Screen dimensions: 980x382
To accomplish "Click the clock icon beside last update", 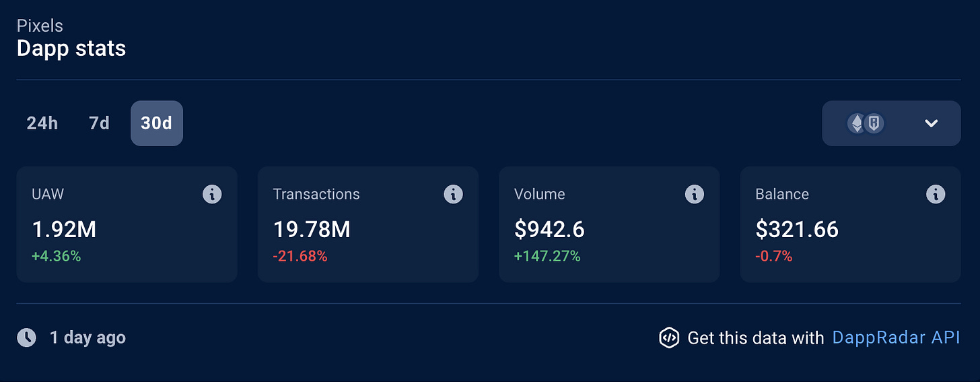I will [x=26, y=338].
